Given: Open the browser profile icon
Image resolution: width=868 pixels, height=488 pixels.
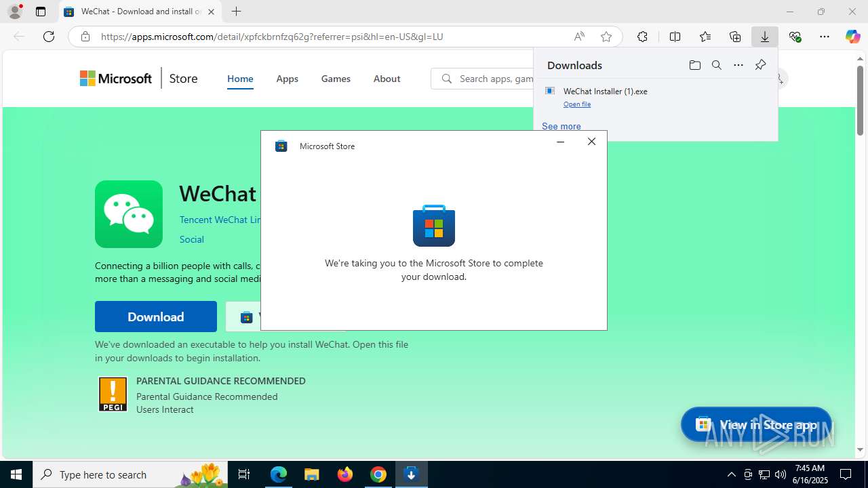Looking at the screenshot, I should pyautogui.click(x=14, y=12).
